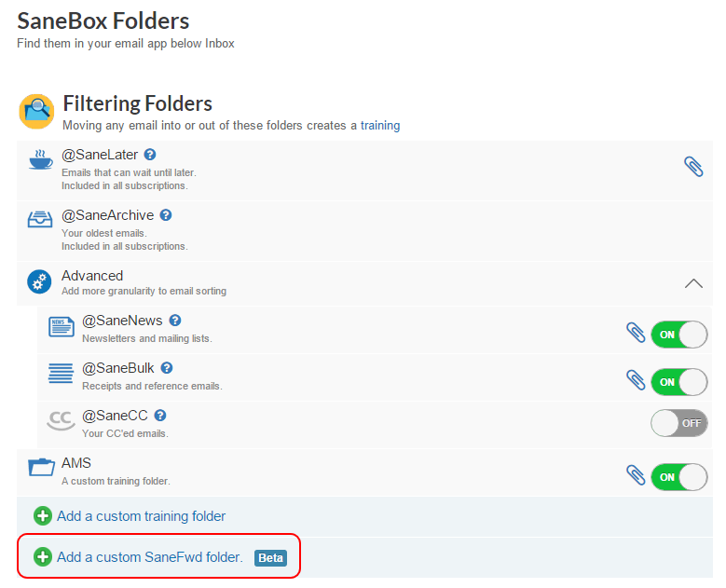The height and width of the screenshot is (588, 726).
Task: Click the @SaneLater folder name
Action: tap(100, 155)
